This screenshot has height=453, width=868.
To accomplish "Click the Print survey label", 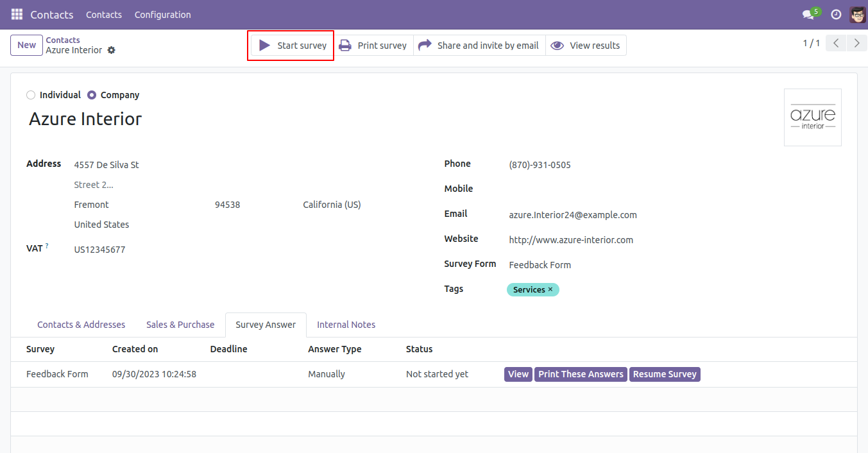I will click(x=382, y=46).
